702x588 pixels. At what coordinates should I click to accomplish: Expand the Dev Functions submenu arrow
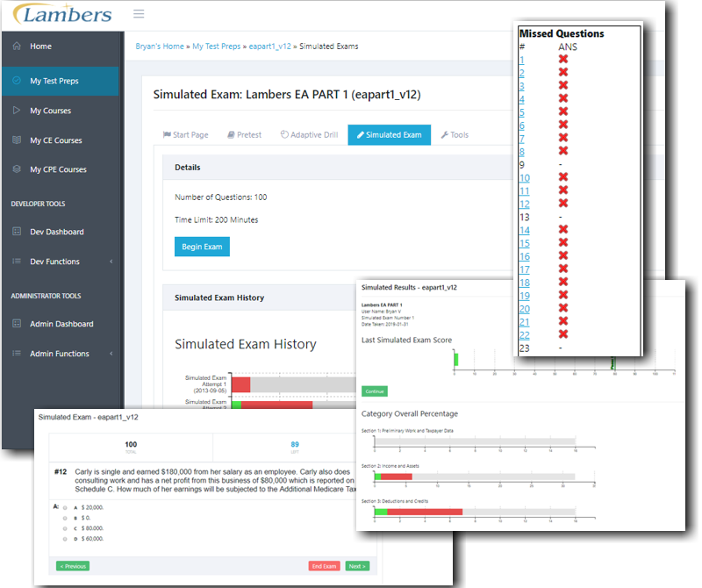(111, 262)
